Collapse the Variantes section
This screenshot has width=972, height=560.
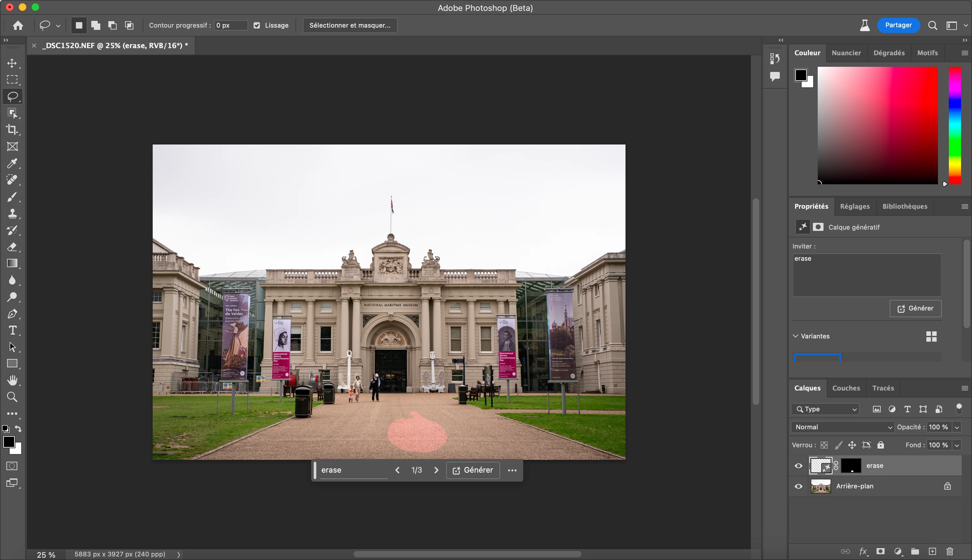[x=796, y=336]
